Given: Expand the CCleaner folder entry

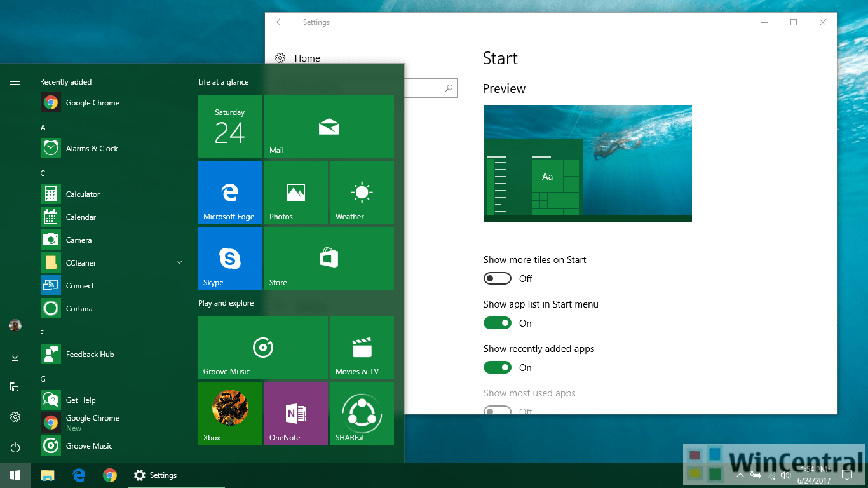Looking at the screenshot, I should pyautogui.click(x=179, y=262).
